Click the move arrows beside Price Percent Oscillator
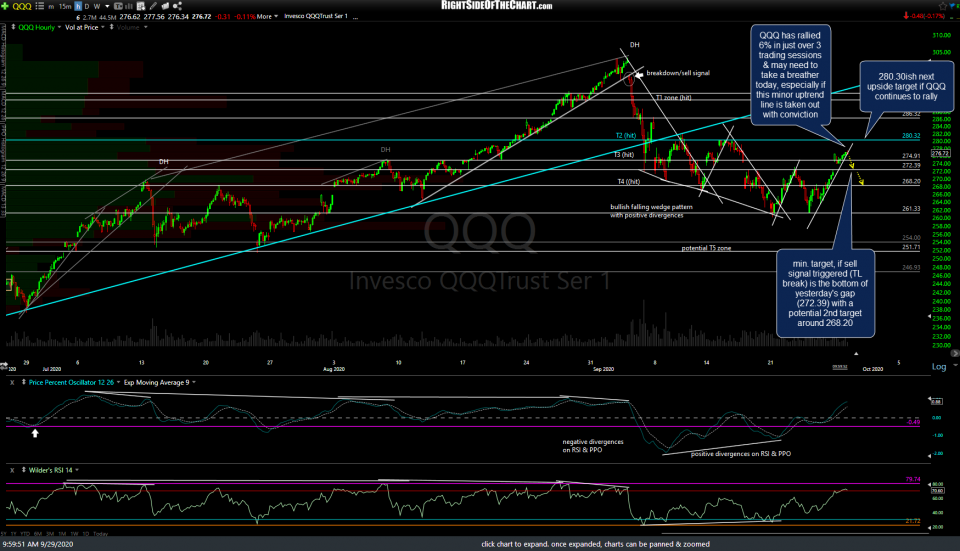The image size is (960, 551). pos(24,382)
